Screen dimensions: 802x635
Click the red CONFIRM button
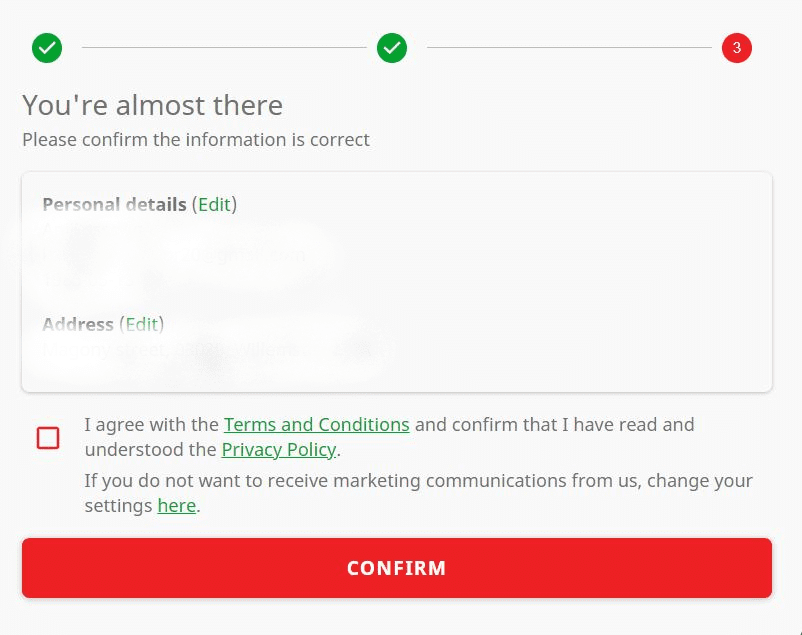[396, 567]
